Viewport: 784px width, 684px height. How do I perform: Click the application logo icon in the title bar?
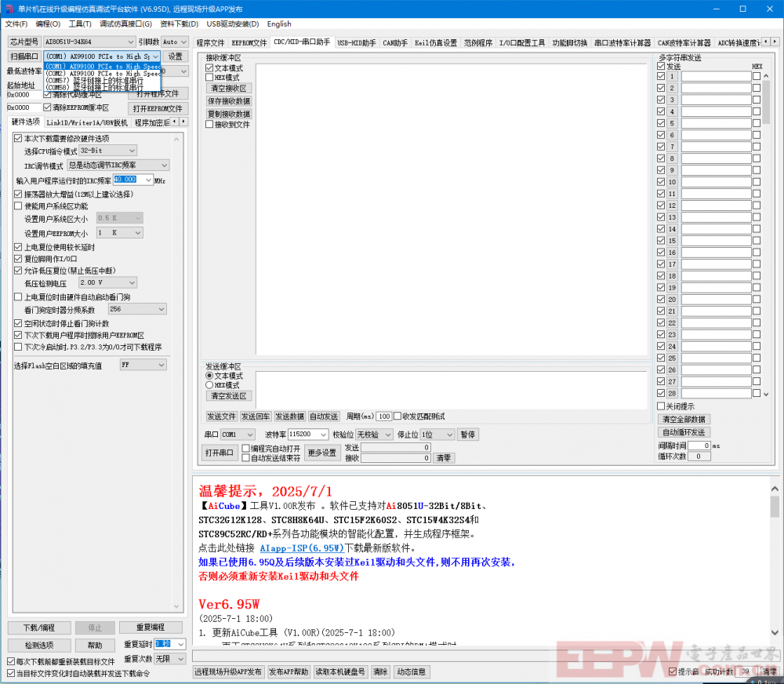pyautogui.click(x=9, y=9)
